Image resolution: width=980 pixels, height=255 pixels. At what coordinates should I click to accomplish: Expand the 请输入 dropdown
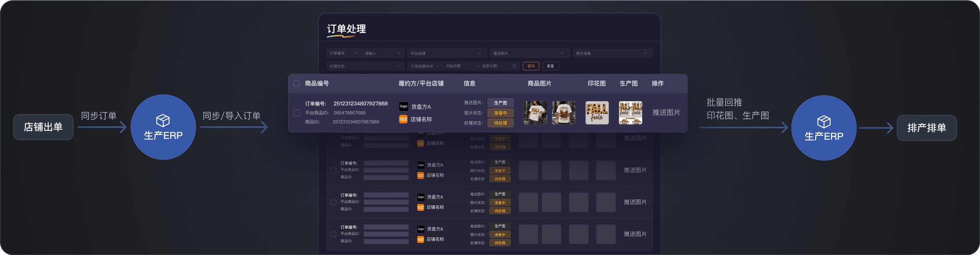tap(383, 54)
